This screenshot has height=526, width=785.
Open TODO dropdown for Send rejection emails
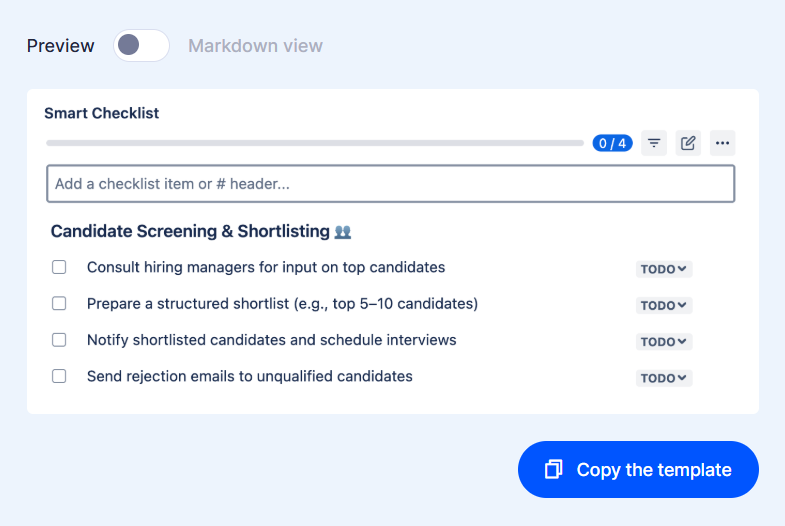click(664, 378)
